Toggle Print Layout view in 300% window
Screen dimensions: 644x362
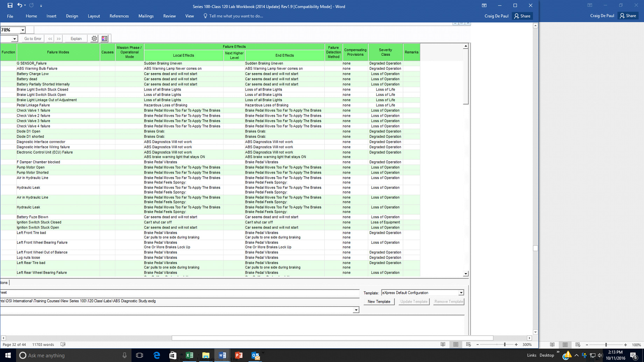pyautogui.click(x=456, y=345)
